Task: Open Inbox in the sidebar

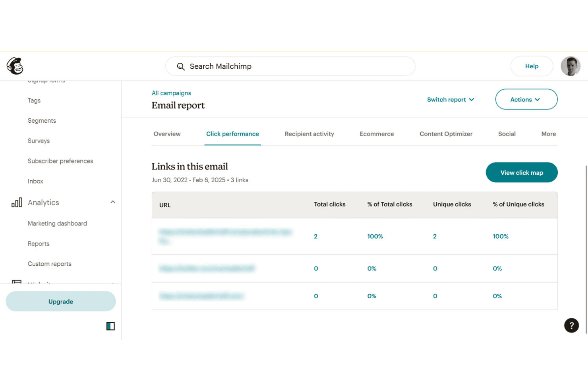Action: pyautogui.click(x=35, y=182)
